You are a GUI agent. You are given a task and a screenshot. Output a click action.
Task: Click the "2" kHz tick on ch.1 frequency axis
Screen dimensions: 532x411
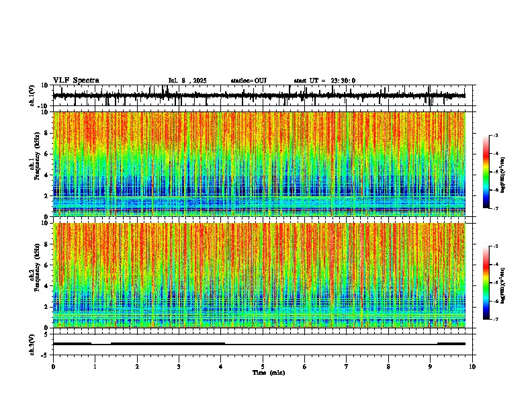[x=46, y=196]
